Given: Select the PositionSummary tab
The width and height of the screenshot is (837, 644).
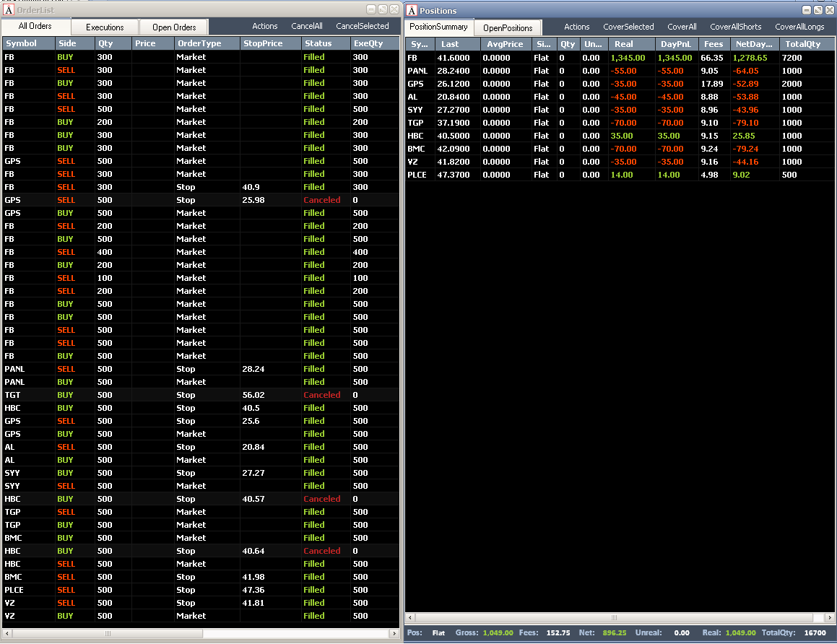Looking at the screenshot, I should [439, 27].
